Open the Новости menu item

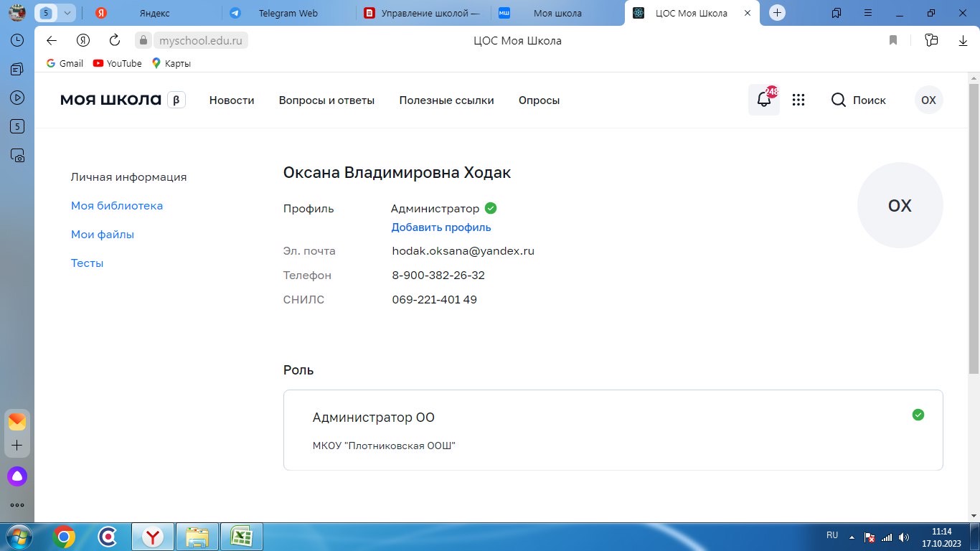click(232, 100)
